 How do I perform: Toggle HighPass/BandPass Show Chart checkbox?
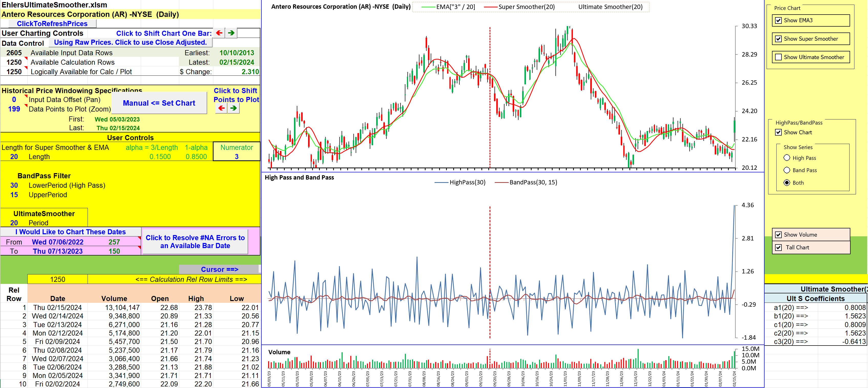click(x=778, y=132)
